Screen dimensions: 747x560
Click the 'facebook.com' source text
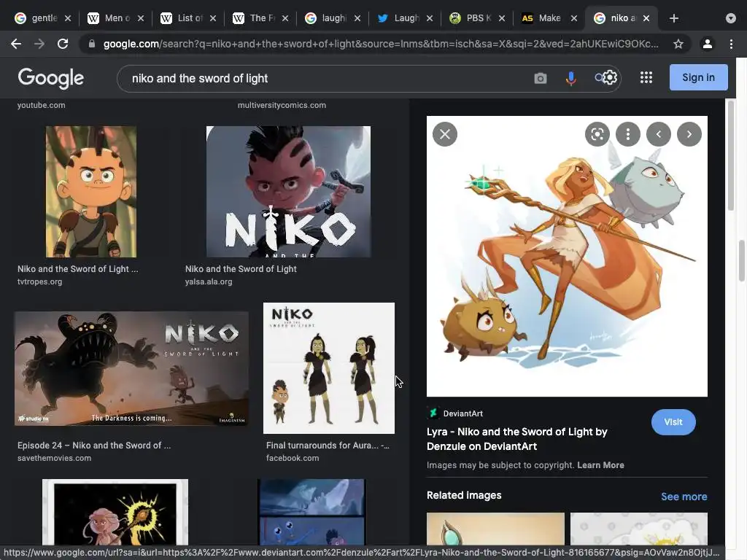click(x=293, y=458)
